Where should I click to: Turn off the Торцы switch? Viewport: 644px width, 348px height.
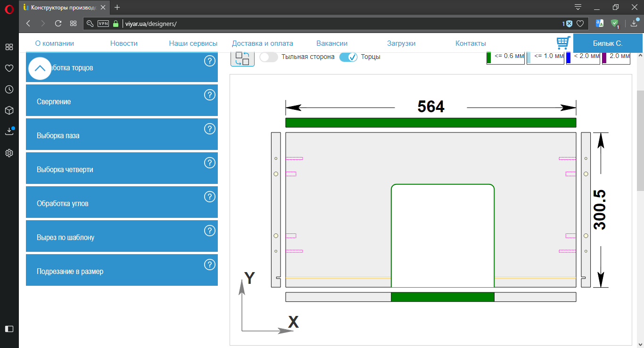tap(348, 57)
